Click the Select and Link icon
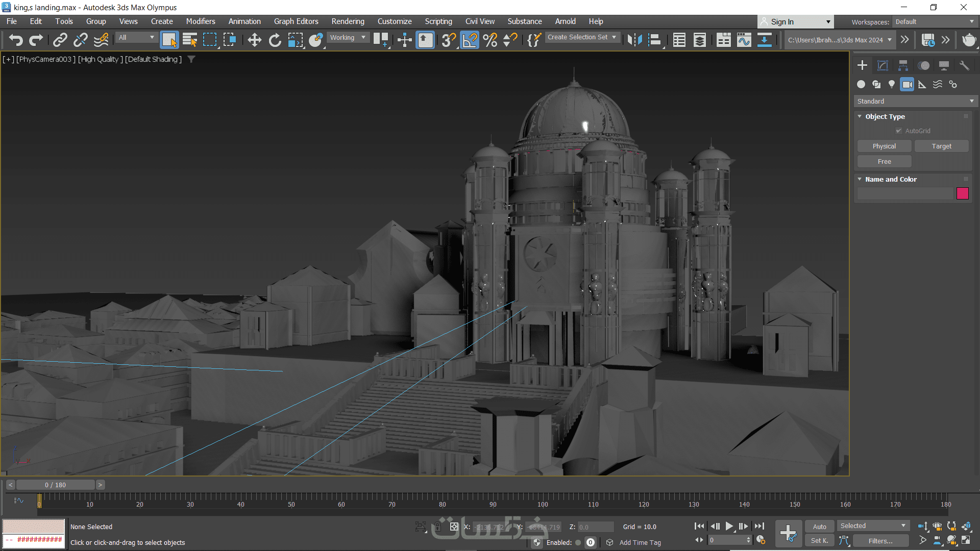 60,40
